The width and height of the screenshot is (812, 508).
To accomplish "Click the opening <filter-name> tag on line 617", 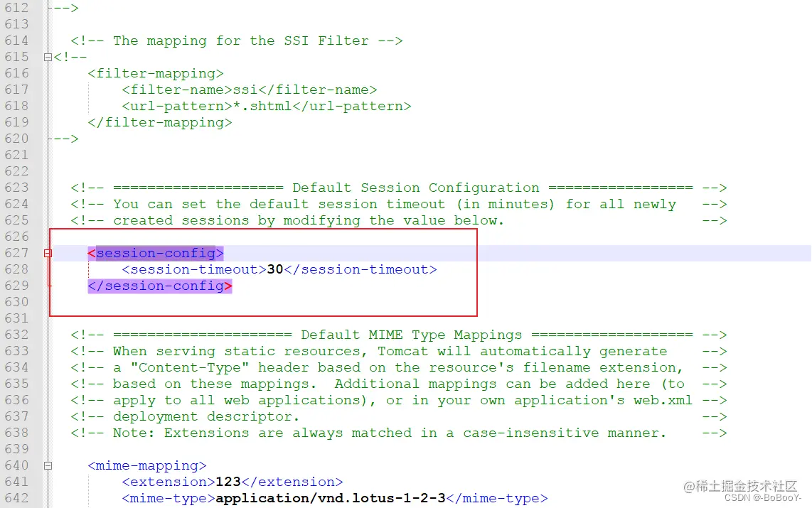I will [177, 90].
